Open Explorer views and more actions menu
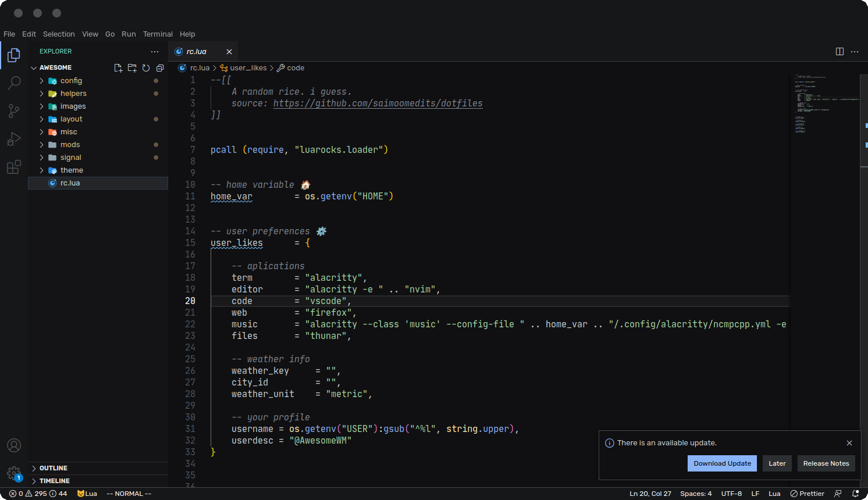The image size is (868, 500). tap(155, 51)
